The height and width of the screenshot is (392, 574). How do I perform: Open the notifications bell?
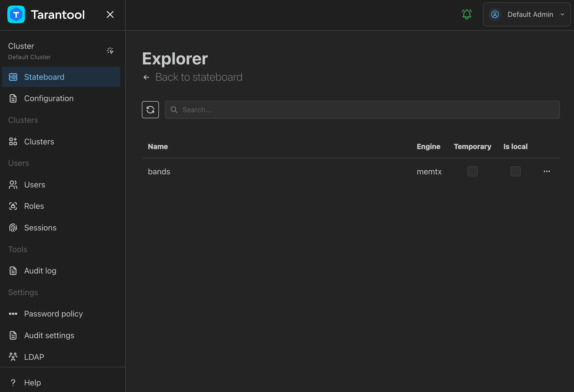point(467,14)
